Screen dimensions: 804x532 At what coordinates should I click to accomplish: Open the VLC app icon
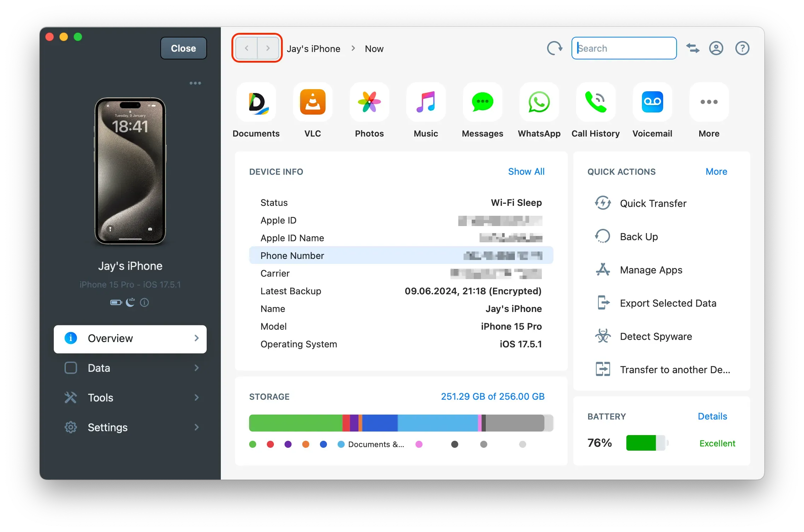click(x=312, y=102)
